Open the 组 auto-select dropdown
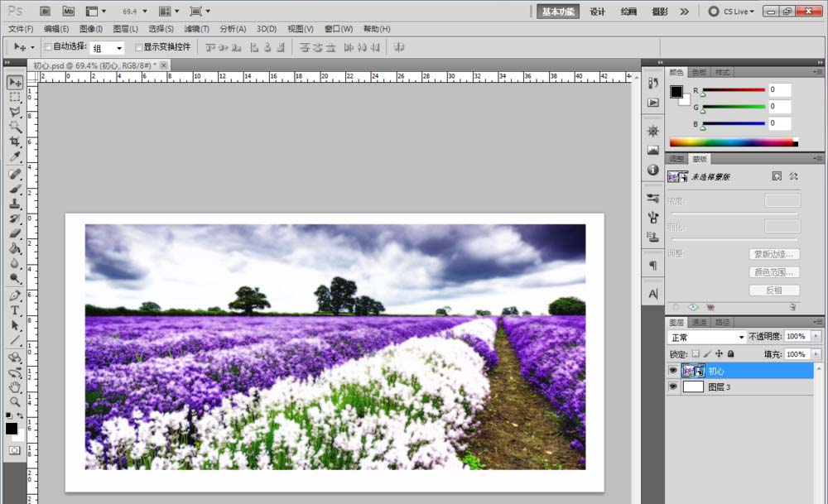Screen dimensions: 828x504 (107, 48)
